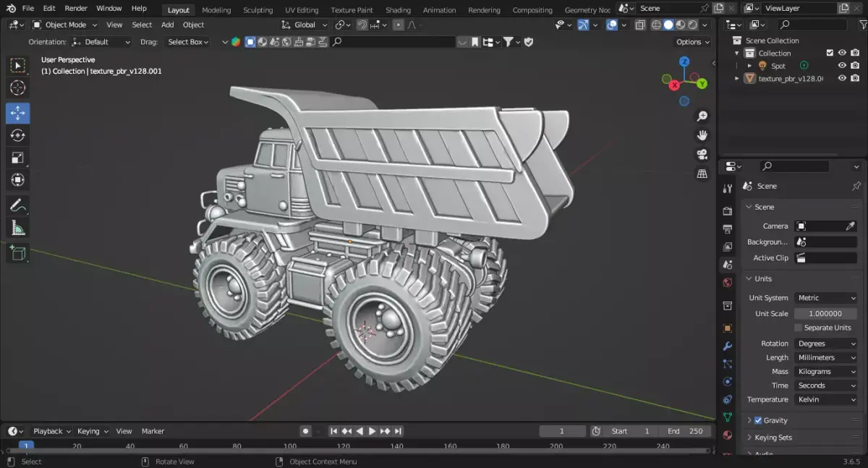Image resolution: width=868 pixels, height=468 pixels.
Task: Select the Measure tool
Action: pyautogui.click(x=17, y=229)
